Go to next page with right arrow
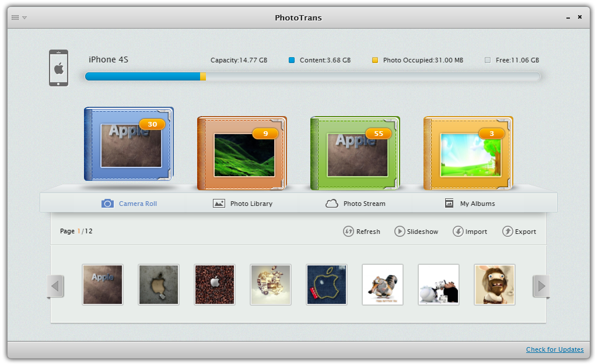Image resolution: width=595 pixels, height=364 pixels. click(541, 286)
